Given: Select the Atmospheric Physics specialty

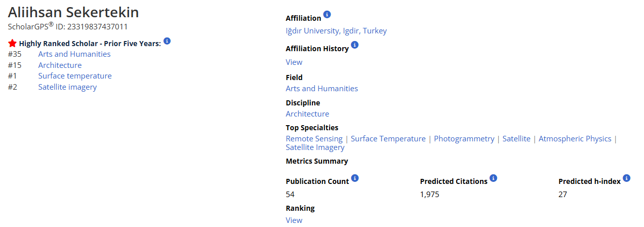Looking at the screenshot, I should coord(575,139).
